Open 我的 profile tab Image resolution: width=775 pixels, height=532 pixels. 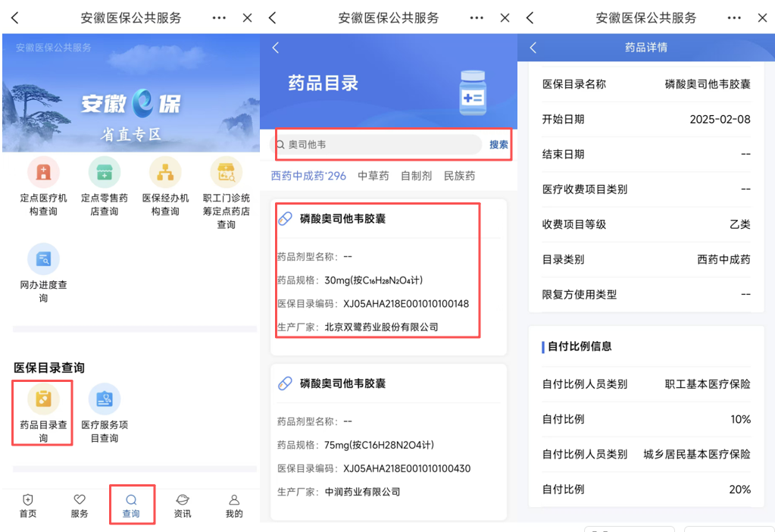(x=234, y=505)
